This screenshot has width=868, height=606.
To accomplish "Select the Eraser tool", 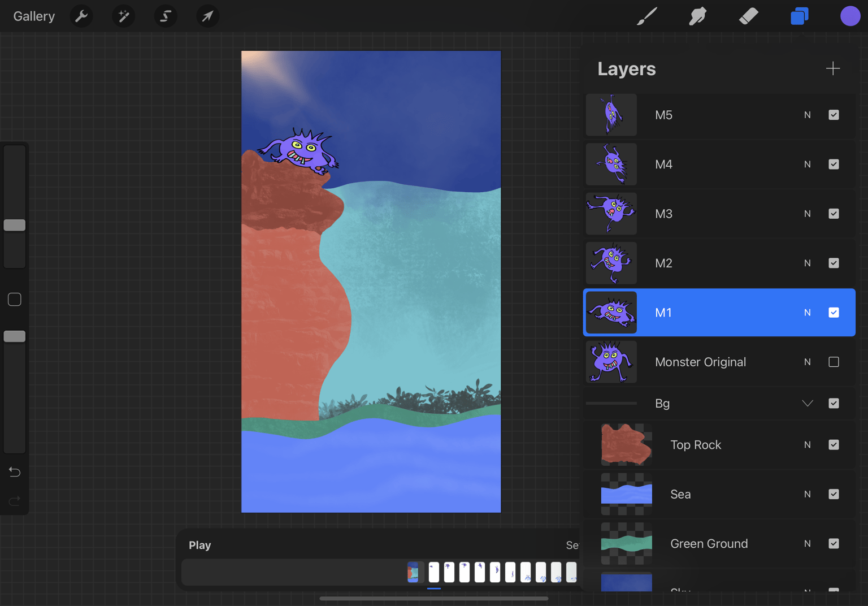I will click(x=748, y=16).
